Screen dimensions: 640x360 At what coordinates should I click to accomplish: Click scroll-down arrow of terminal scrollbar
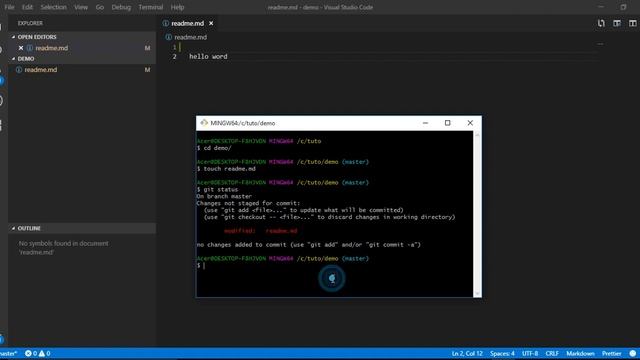[477, 293]
